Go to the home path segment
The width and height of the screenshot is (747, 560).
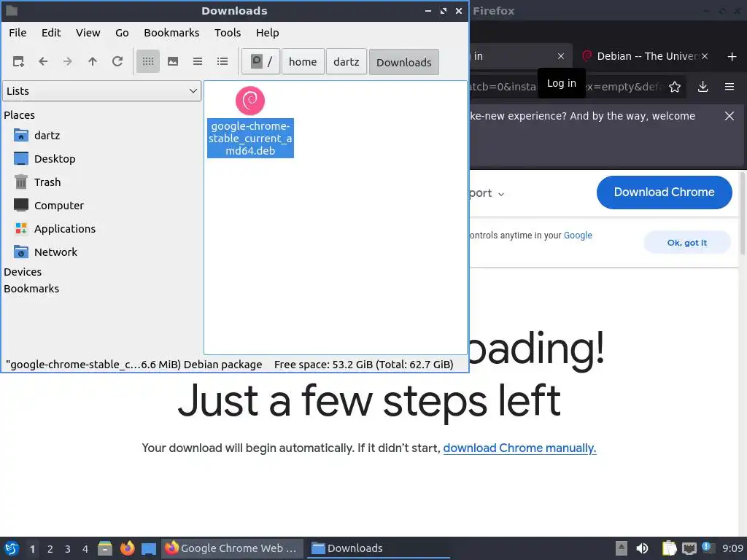coord(303,61)
